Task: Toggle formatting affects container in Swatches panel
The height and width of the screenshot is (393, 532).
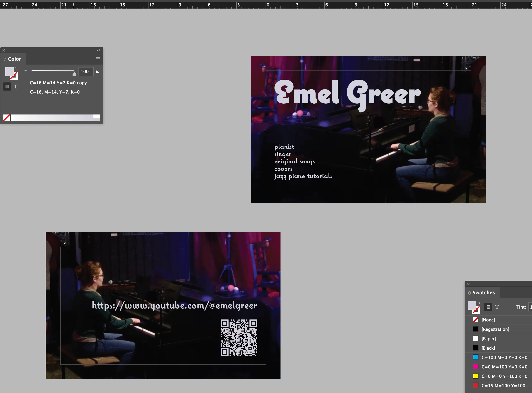Action: click(x=488, y=307)
